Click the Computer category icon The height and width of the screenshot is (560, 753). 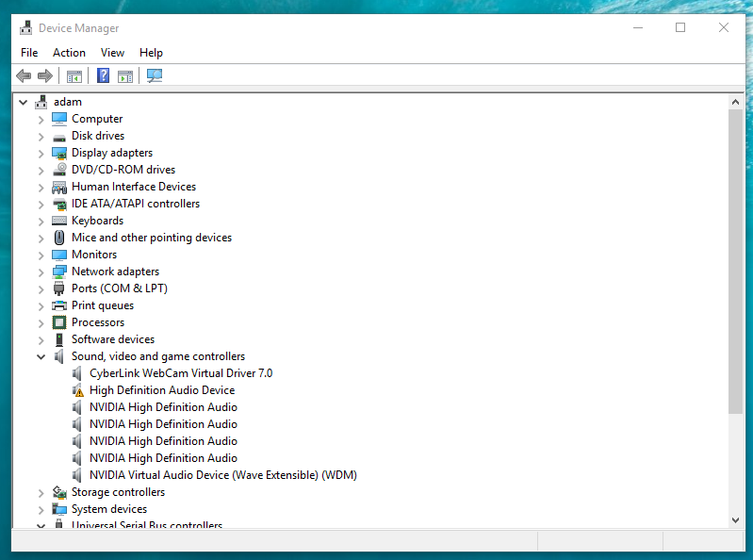pos(59,119)
